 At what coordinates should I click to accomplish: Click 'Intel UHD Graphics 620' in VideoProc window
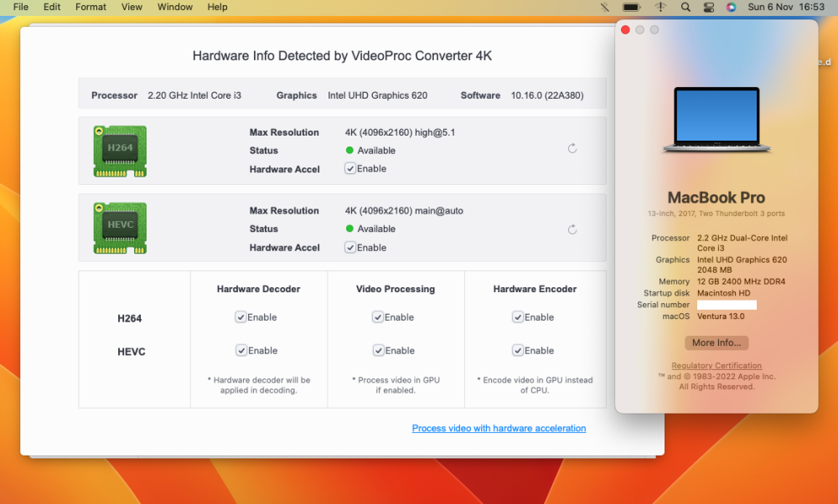377,95
